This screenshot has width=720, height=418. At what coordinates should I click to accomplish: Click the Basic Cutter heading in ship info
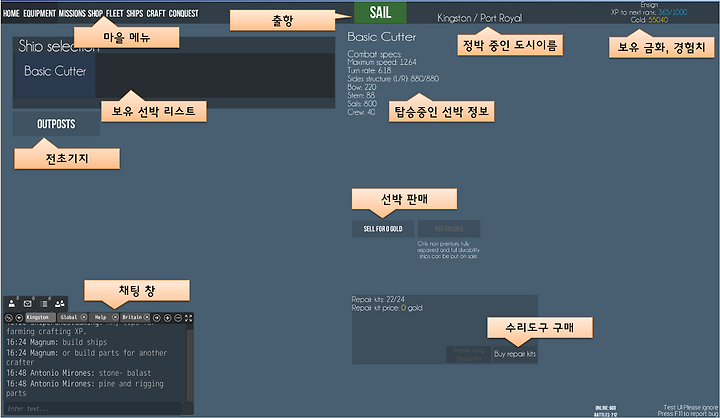382,37
